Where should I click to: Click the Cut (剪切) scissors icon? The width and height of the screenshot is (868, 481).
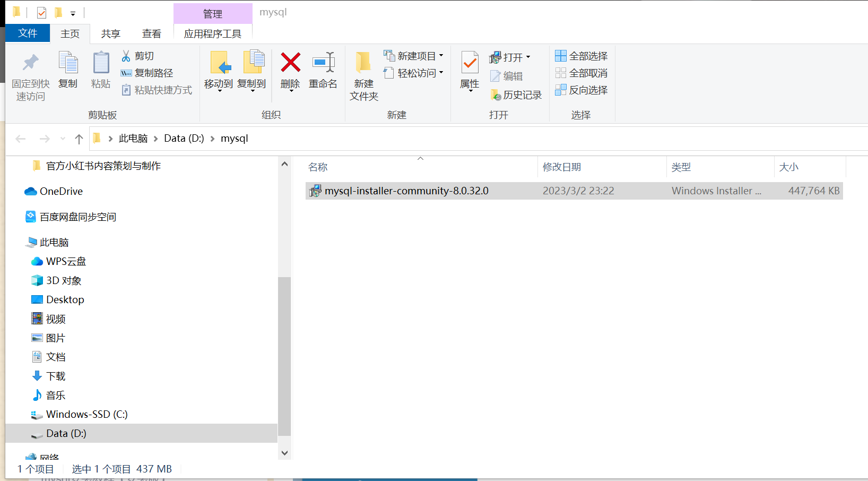tap(126, 56)
